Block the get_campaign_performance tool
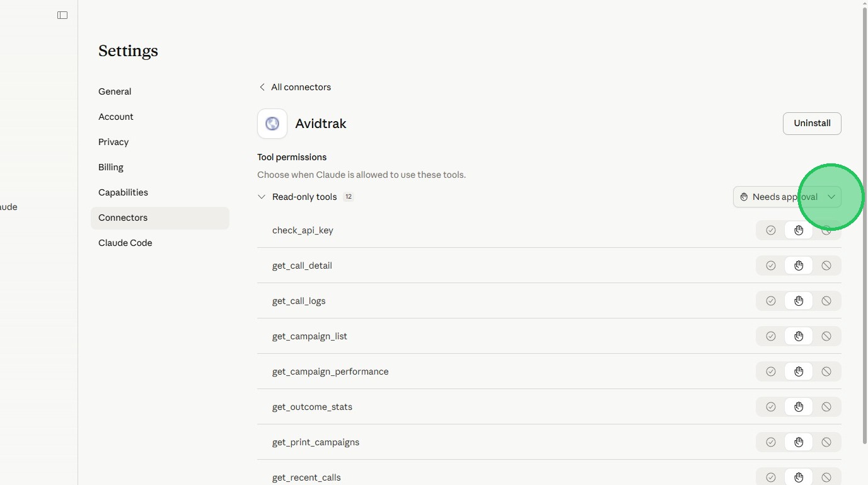Screen dimensions: 868x485 pos(826,371)
